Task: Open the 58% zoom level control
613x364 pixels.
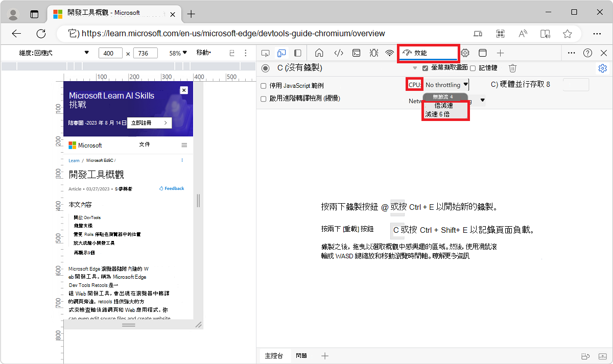Action: click(176, 53)
